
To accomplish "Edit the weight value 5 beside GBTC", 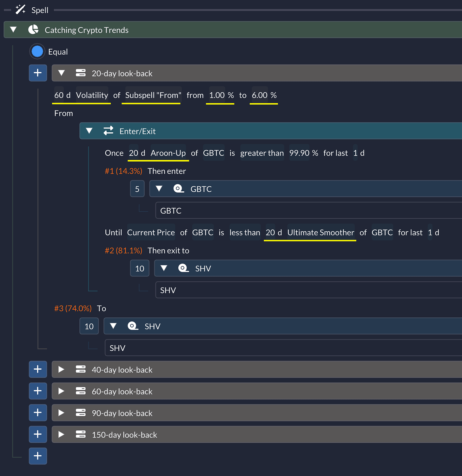I will [137, 189].
